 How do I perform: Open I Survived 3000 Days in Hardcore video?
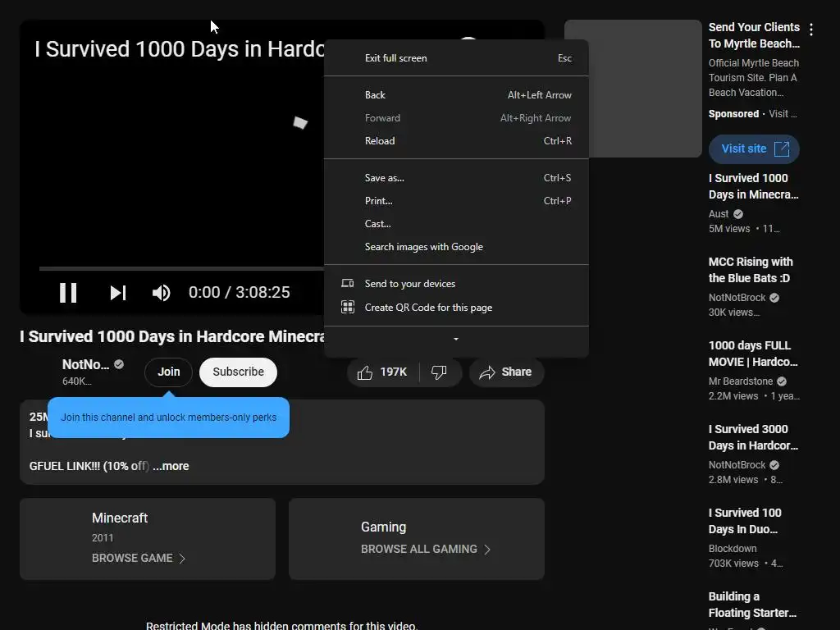pyautogui.click(x=753, y=437)
